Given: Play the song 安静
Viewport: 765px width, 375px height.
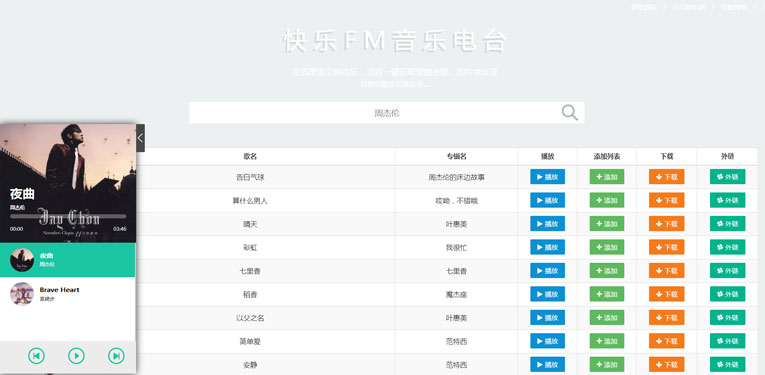Looking at the screenshot, I should (547, 364).
